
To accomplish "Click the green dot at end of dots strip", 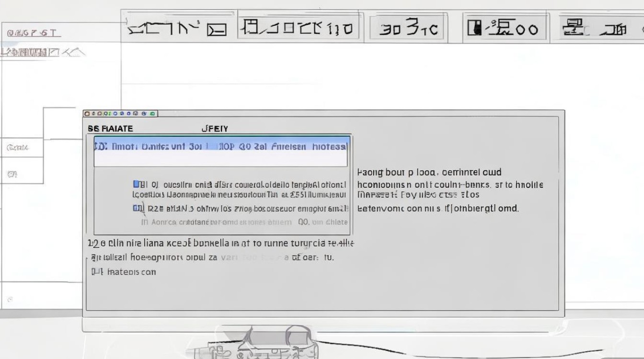I will tap(152, 113).
